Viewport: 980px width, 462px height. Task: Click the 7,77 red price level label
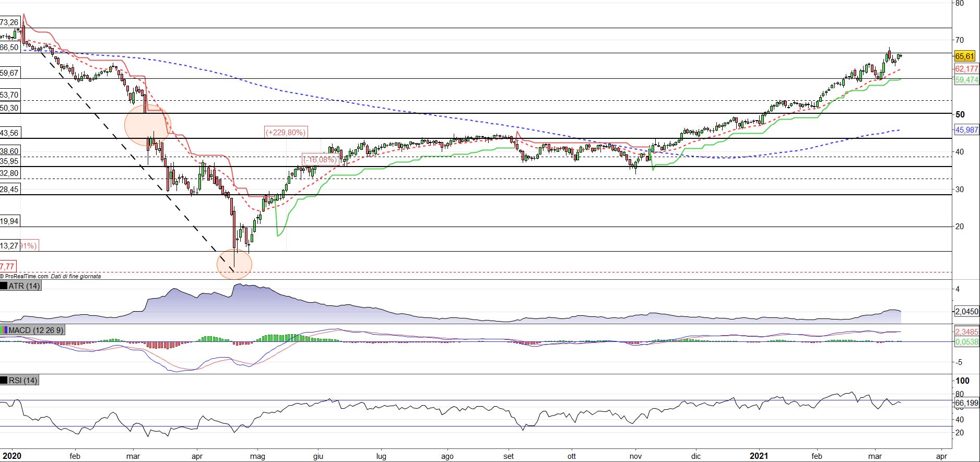point(7,266)
